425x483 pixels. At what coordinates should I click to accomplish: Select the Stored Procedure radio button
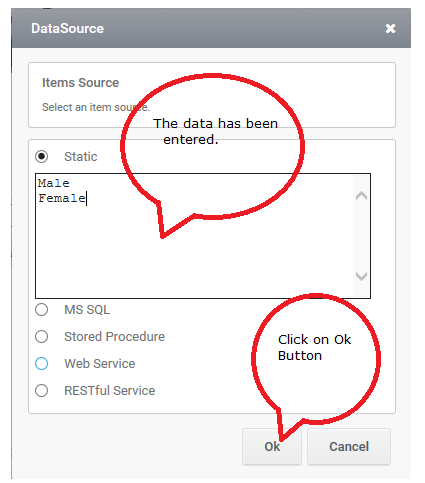(42, 337)
